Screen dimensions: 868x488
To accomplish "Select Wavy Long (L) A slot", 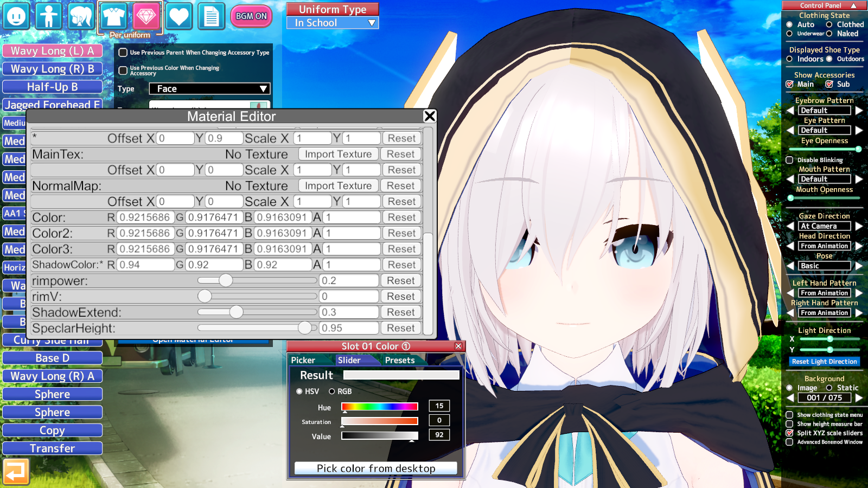I will [52, 51].
